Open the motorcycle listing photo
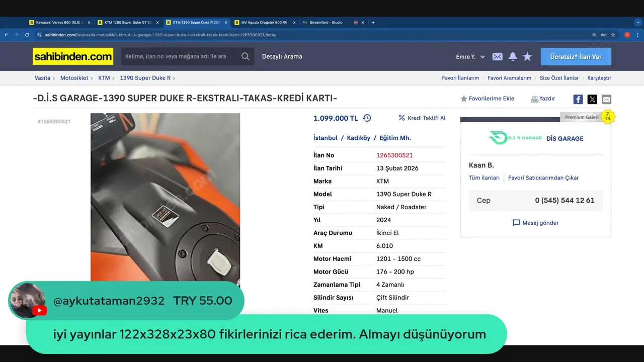644x362 pixels. [x=165, y=197]
